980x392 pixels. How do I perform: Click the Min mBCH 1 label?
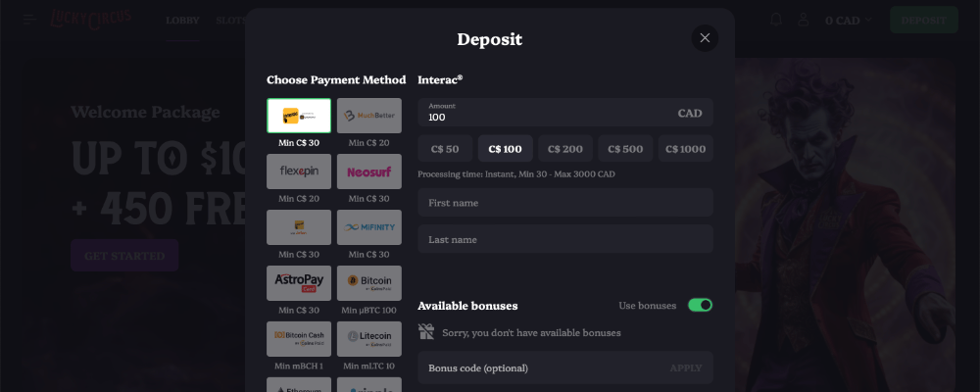click(299, 366)
